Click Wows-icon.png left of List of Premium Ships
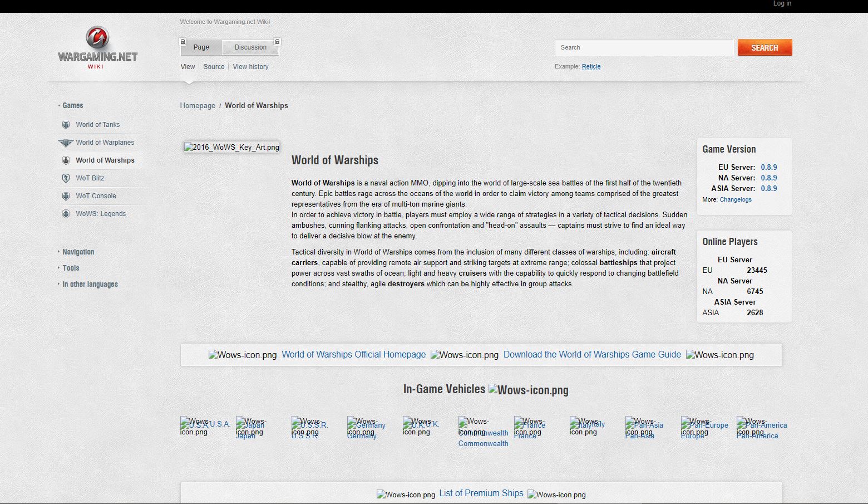The image size is (868, 504). (406, 495)
